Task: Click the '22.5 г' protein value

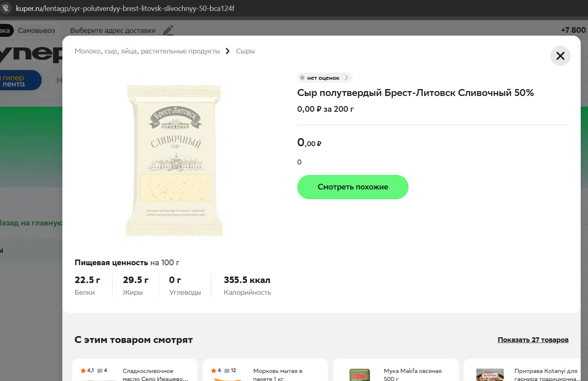Action: pos(87,280)
